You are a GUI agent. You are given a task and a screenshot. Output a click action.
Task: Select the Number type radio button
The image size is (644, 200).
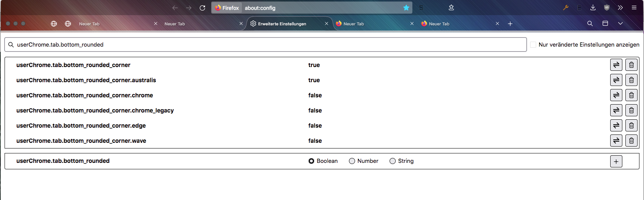coord(352,161)
